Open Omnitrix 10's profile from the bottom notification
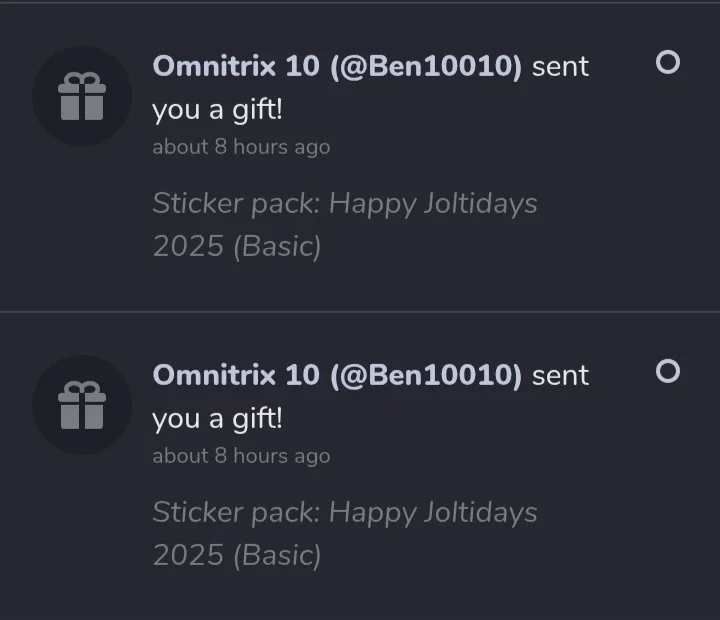The width and height of the screenshot is (720, 620). tap(236, 375)
